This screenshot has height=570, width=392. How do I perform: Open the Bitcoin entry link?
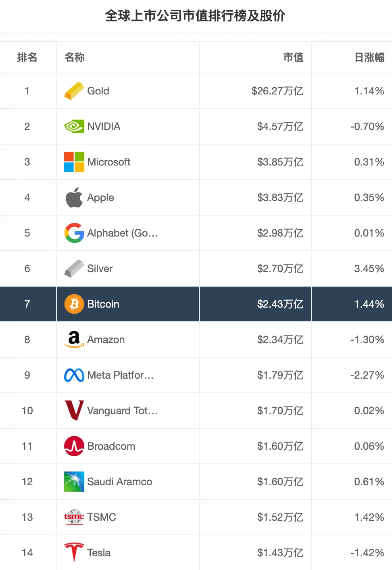click(x=103, y=304)
